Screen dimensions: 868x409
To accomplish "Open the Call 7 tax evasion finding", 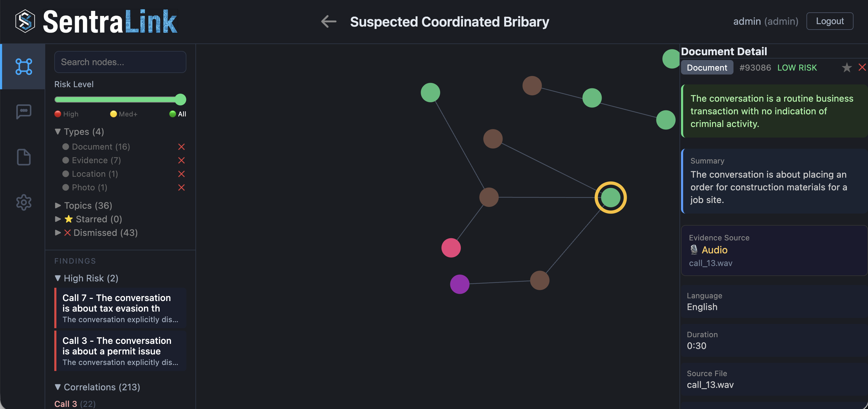I will (x=120, y=308).
